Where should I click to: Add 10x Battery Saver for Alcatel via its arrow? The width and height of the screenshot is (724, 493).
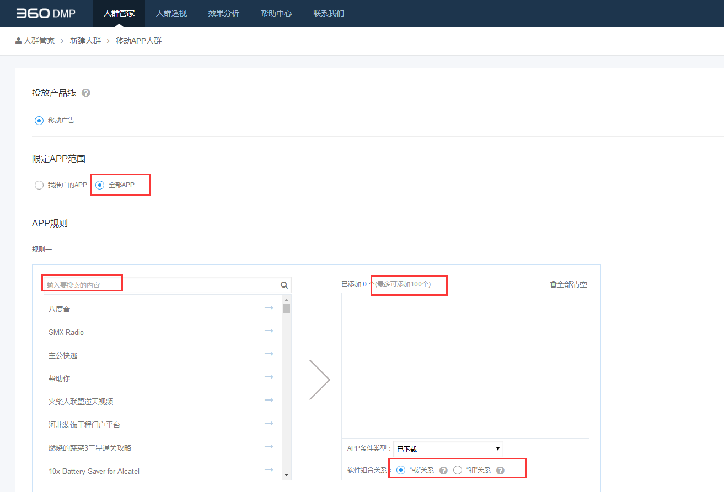pos(269,469)
